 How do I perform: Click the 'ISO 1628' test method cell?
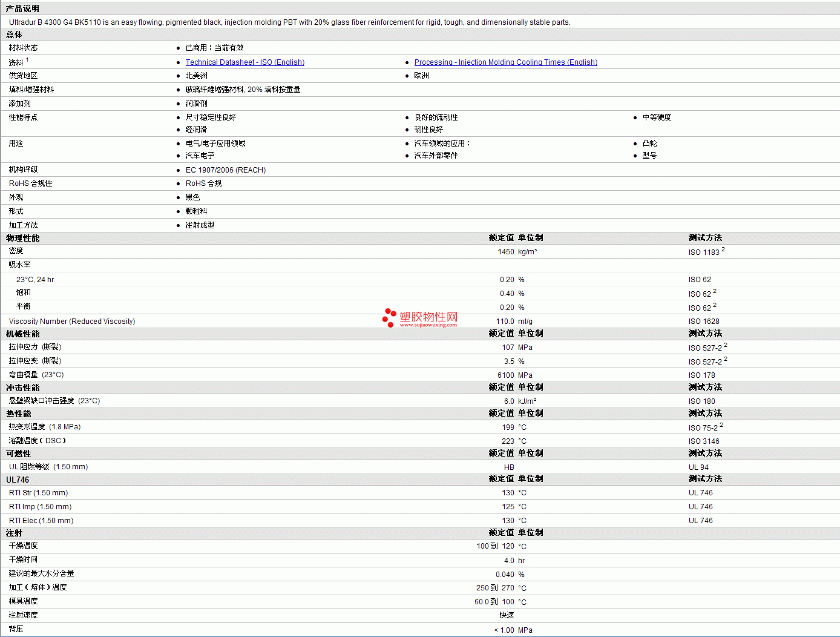point(704,322)
